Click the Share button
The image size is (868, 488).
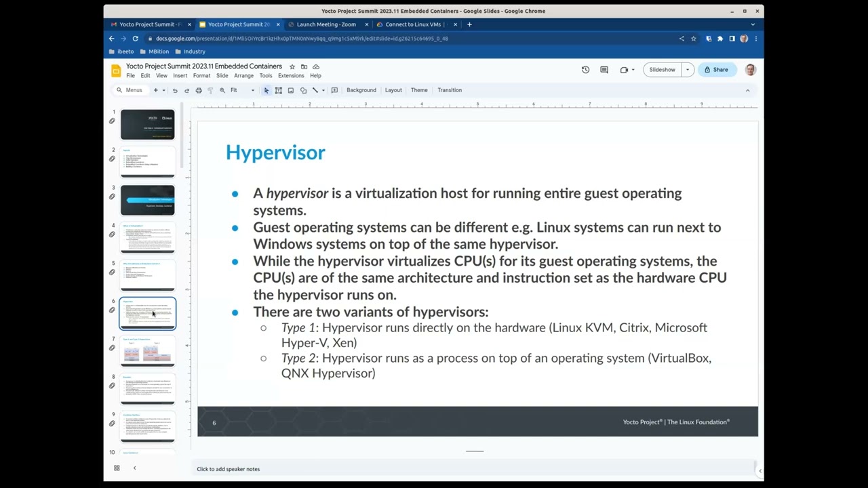pos(716,70)
